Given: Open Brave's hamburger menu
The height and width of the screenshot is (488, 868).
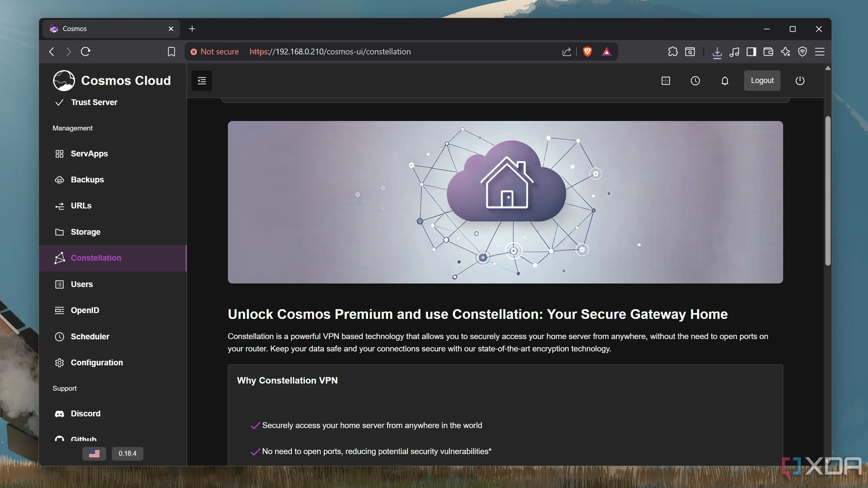Looking at the screenshot, I should coord(820,52).
